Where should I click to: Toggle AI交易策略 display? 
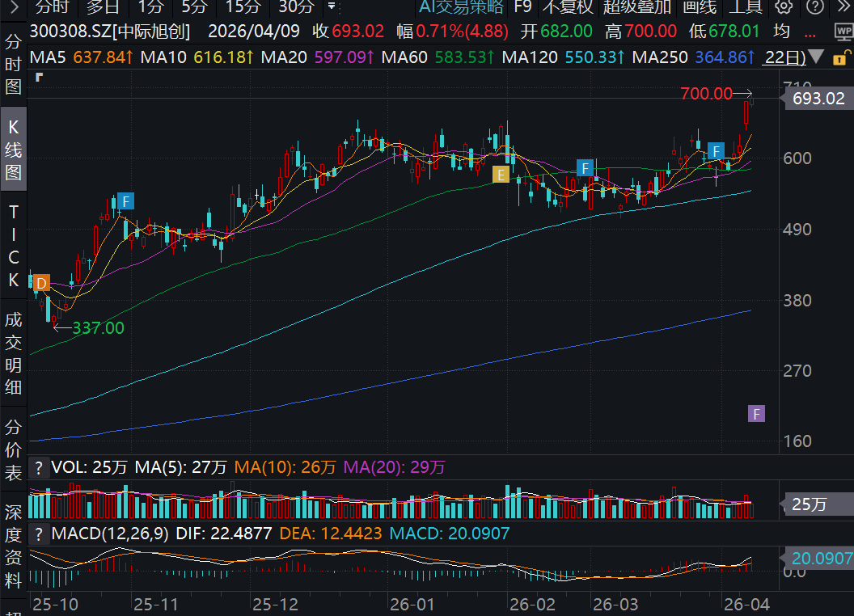tap(462, 7)
